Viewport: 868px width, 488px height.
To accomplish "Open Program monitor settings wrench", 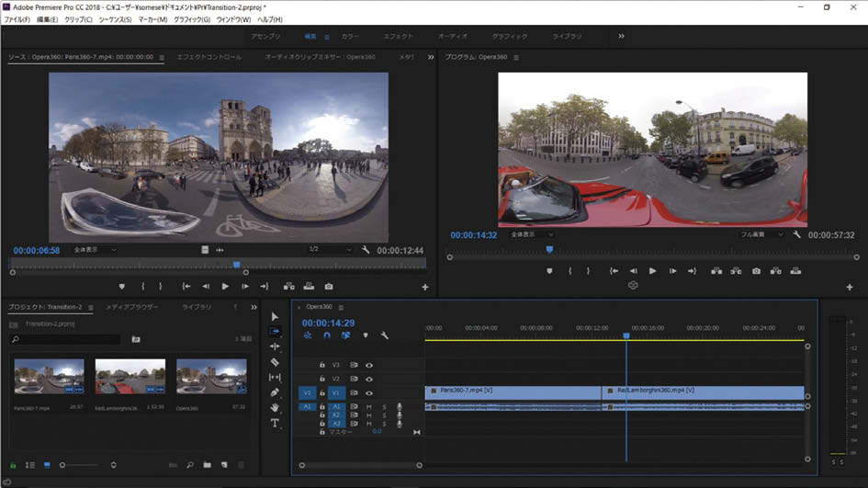I will (796, 235).
